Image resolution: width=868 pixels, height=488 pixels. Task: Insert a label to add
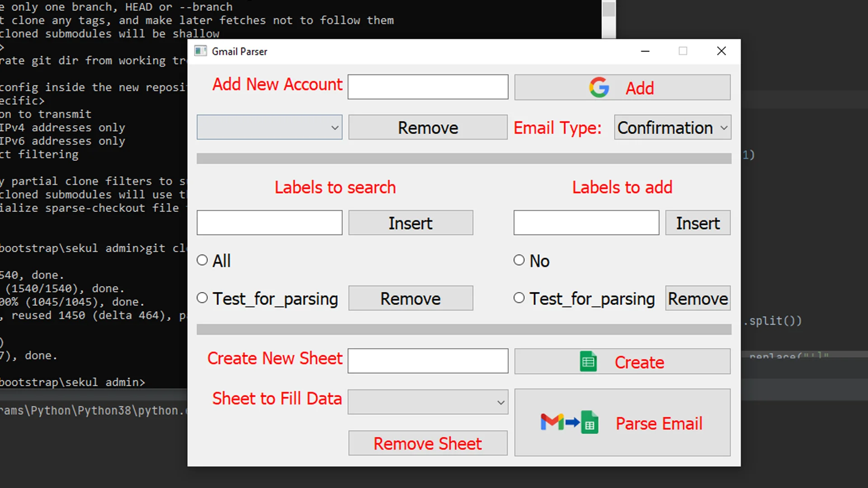(698, 223)
